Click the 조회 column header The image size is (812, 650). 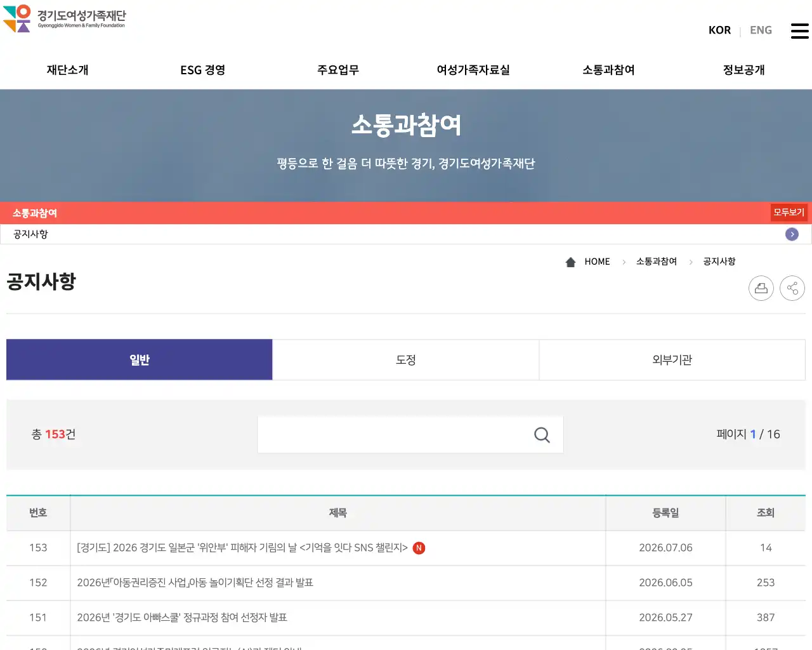(766, 513)
